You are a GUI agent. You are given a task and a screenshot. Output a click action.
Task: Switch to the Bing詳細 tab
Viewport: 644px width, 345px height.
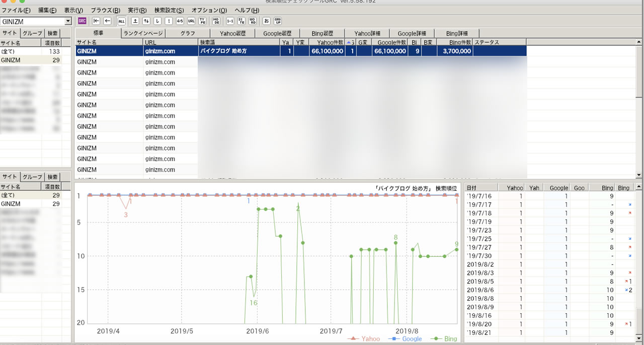(457, 34)
